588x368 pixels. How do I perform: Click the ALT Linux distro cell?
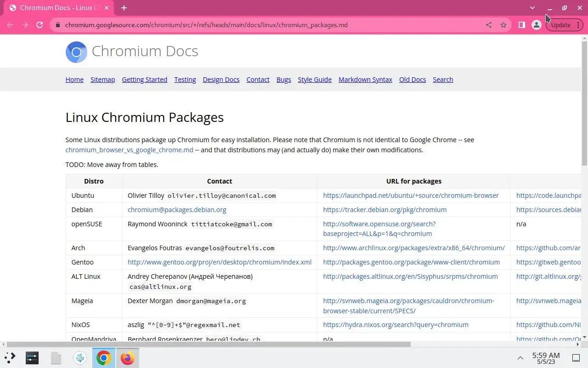coord(94,282)
